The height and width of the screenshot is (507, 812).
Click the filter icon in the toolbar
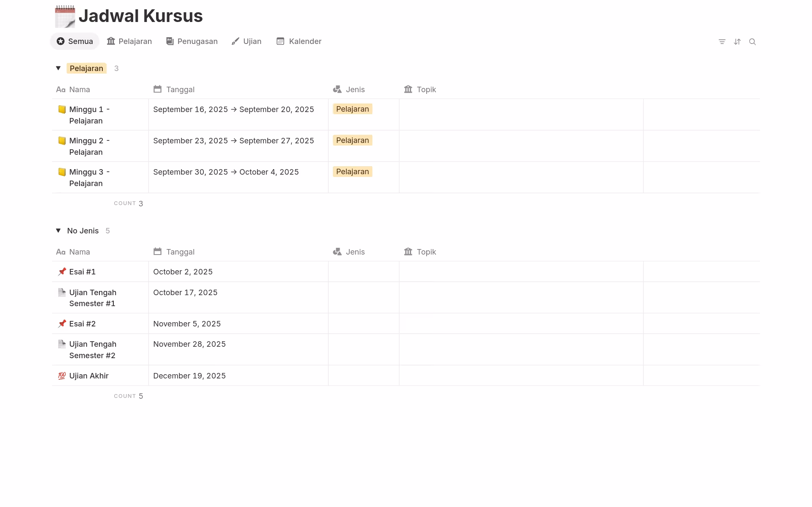722,41
